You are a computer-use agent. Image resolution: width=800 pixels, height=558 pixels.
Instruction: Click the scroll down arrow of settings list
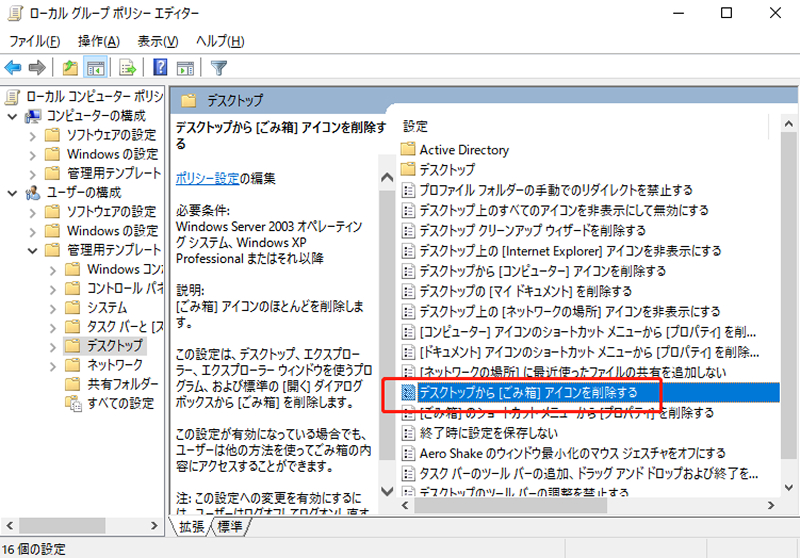pyautogui.click(x=789, y=488)
